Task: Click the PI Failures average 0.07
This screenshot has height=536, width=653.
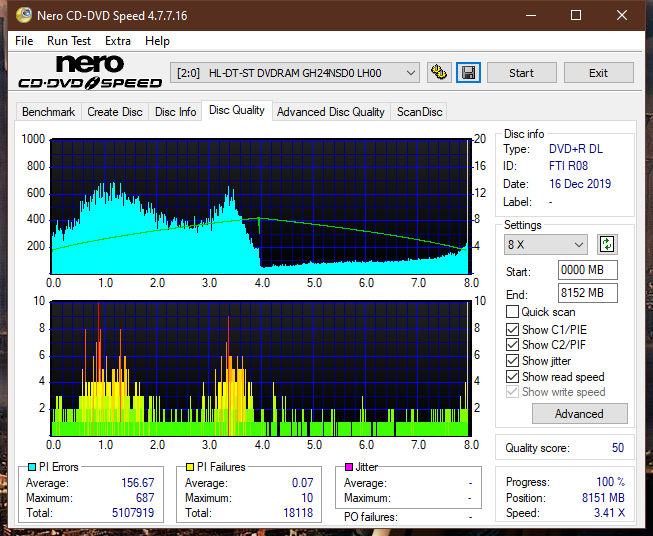Action: click(302, 483)
